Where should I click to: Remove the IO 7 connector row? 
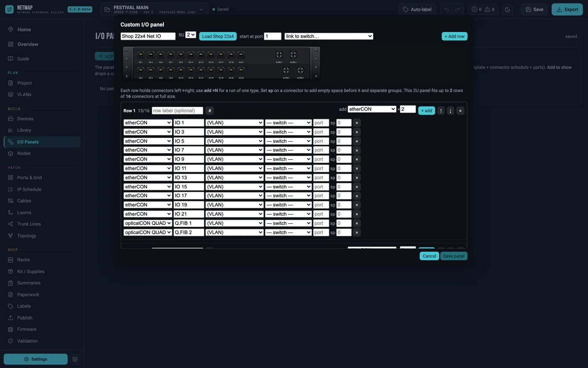click(x=357, y=150)
